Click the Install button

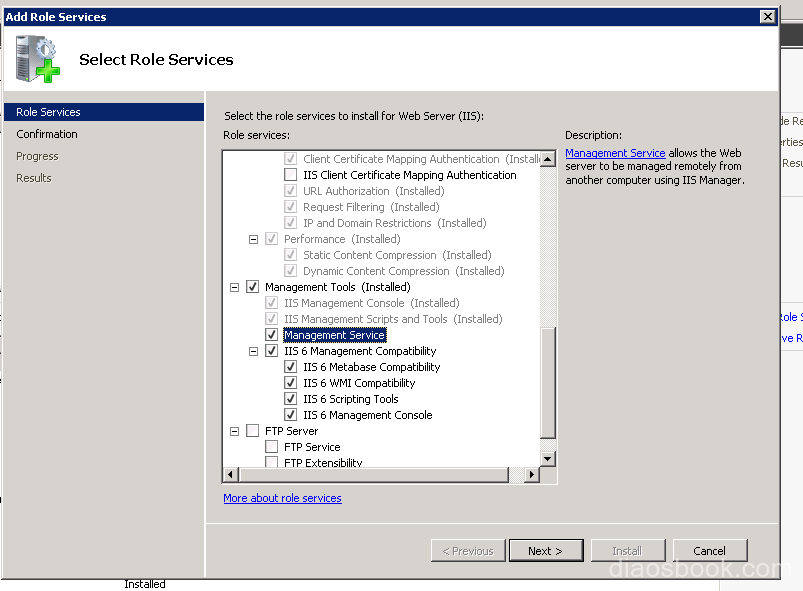point(628,551)
